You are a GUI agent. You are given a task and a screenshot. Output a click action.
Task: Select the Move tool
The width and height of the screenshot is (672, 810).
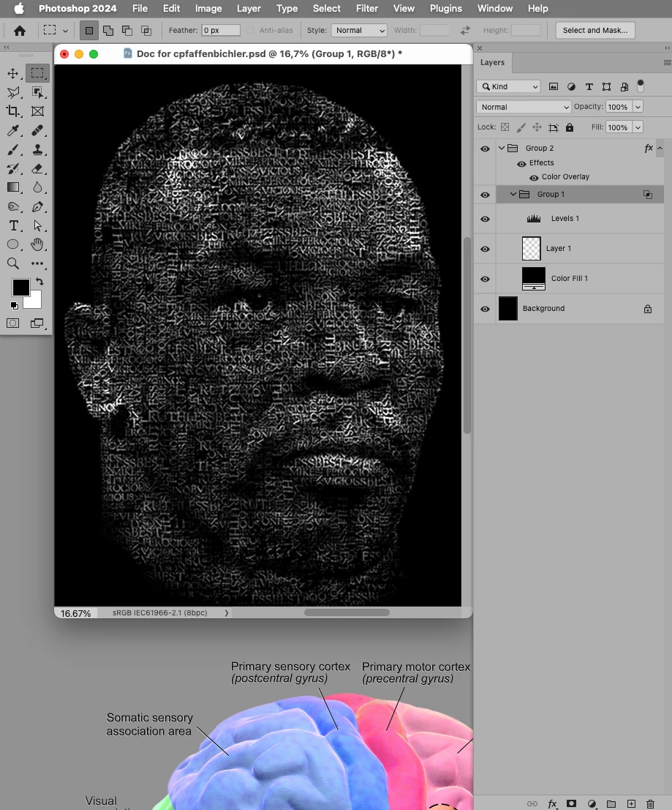[13, 73]
